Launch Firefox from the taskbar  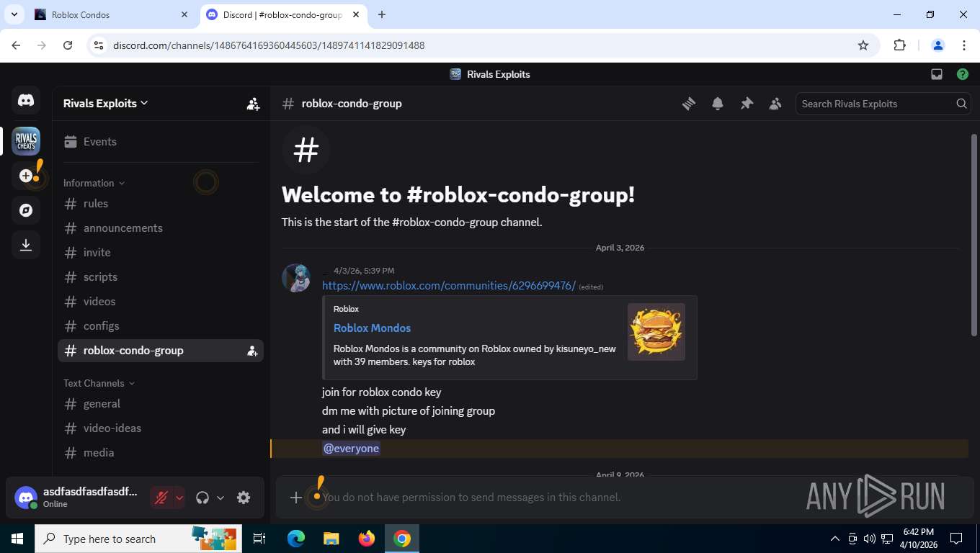coord(367,539)
